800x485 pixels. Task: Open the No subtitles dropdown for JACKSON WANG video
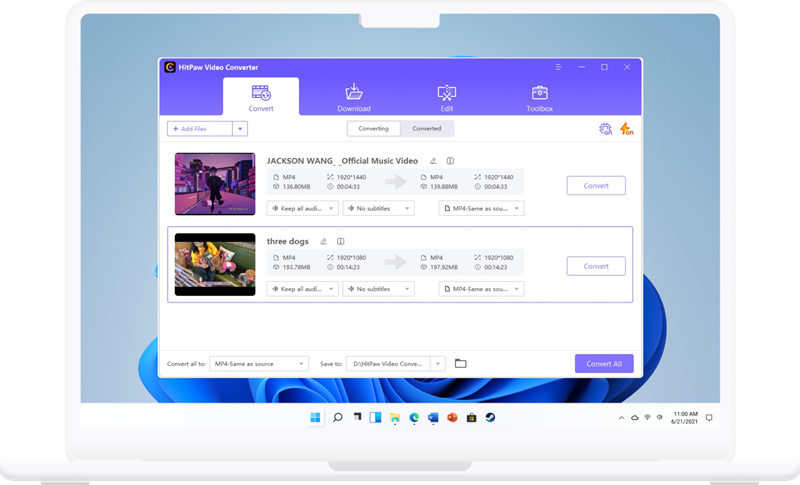(x=379, y=208)
